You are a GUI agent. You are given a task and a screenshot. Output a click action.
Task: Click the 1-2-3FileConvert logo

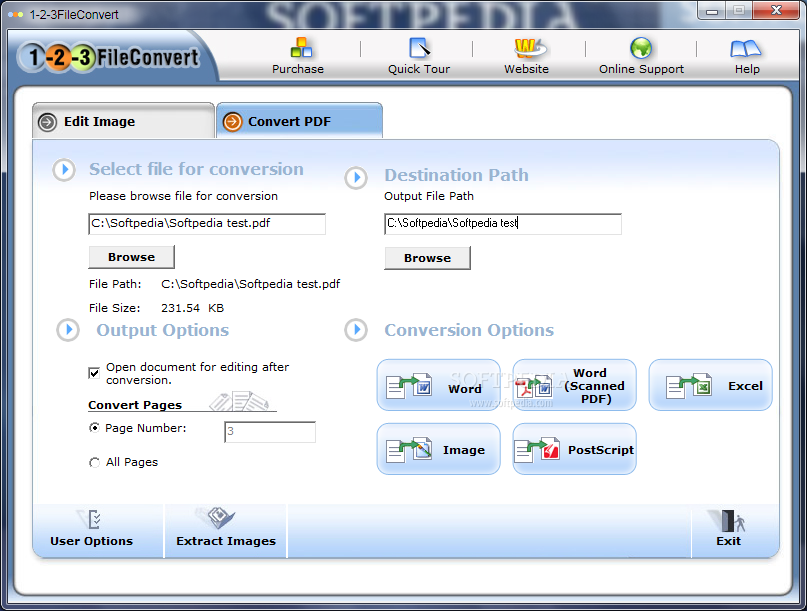pos(109,57)
